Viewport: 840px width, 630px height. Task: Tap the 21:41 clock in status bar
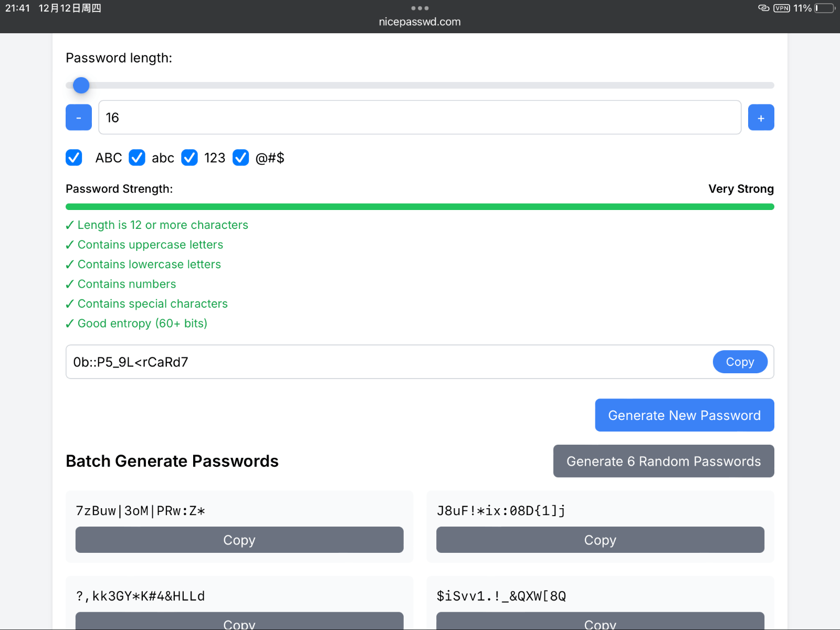pos(17,8)
